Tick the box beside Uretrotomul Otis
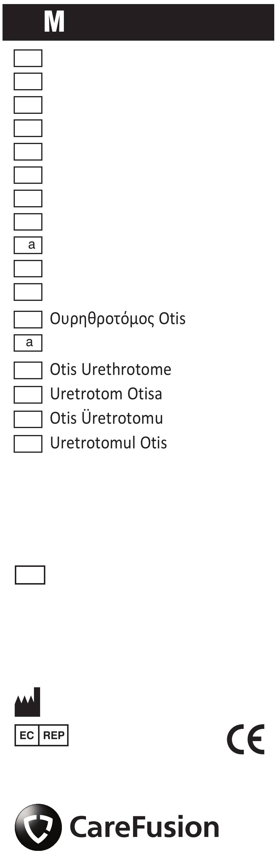 click(x=28, y=444)
